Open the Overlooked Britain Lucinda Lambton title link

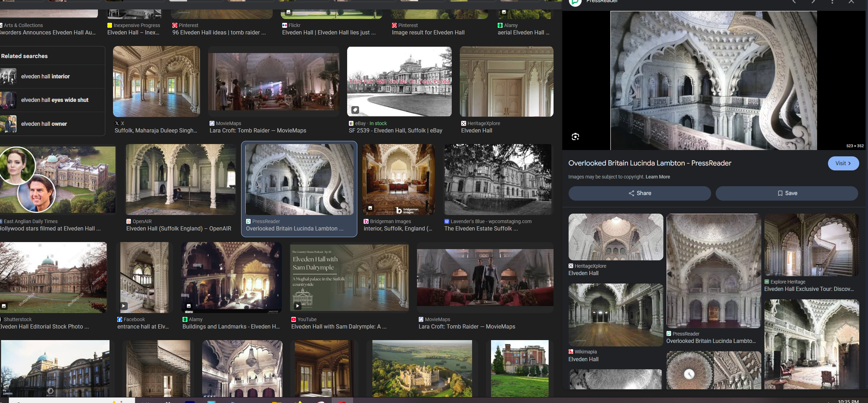[x=650, y=163]
